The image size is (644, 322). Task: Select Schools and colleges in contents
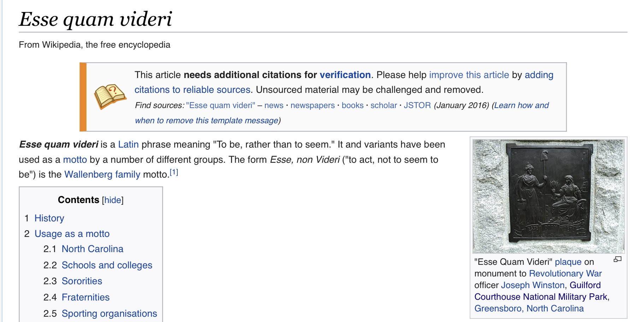coord(107,265)
